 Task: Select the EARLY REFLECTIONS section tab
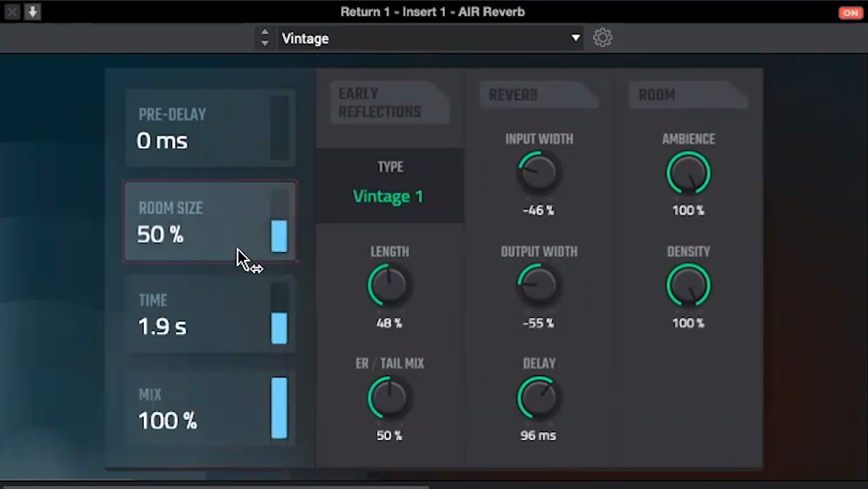[x=386, y=102]
